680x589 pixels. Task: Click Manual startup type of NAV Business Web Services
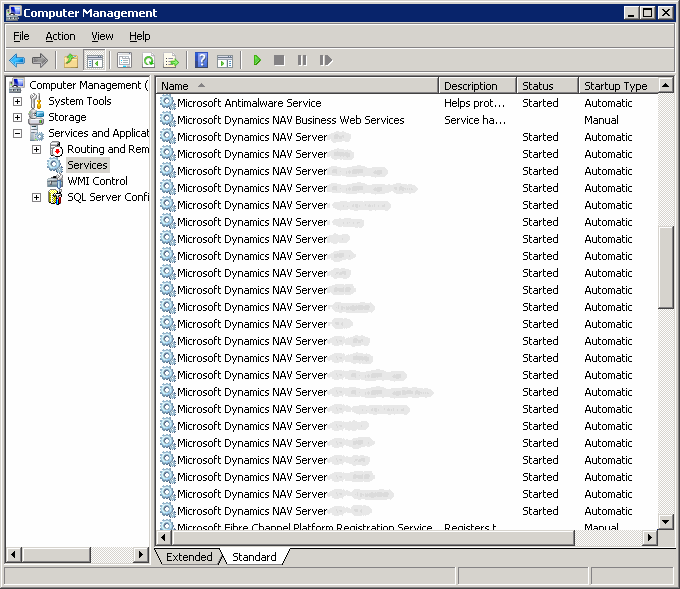point(601,120)
